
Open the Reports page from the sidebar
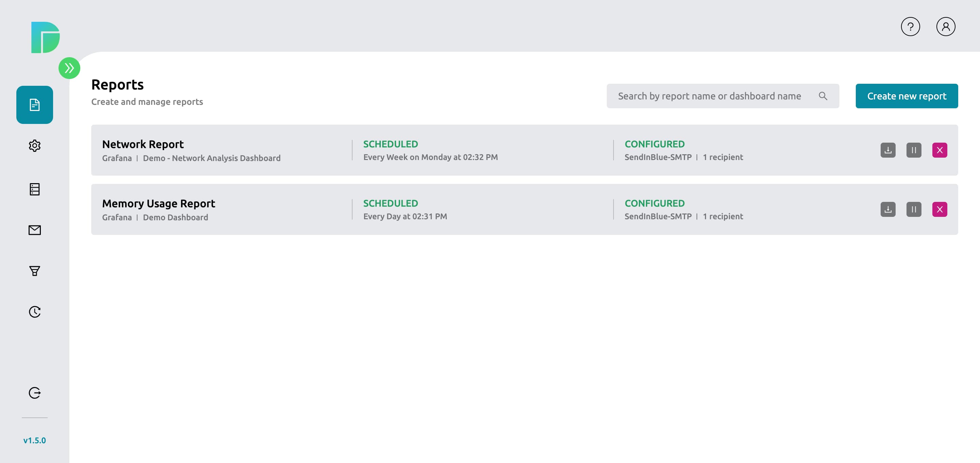[35, 105]
